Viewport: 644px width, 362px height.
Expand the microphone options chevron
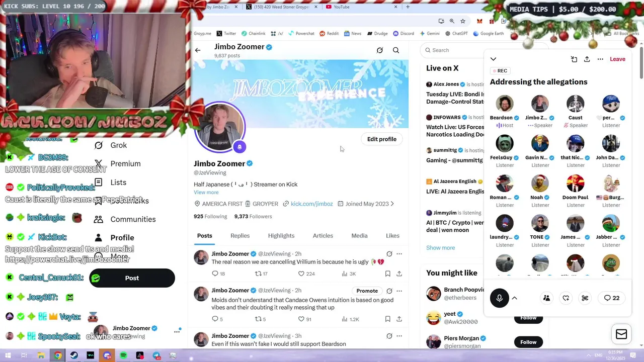point(514,298)
